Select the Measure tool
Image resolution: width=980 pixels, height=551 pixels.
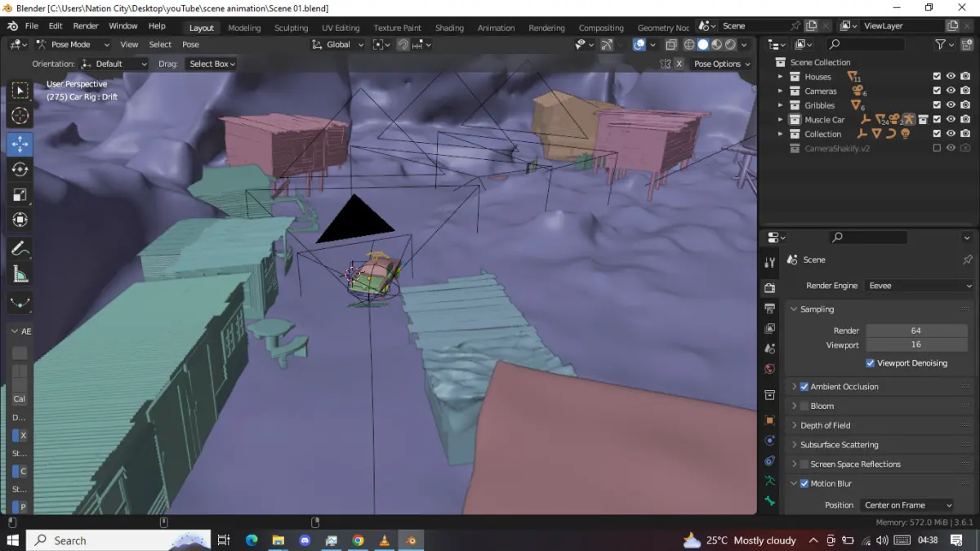[x=20, y=274]
